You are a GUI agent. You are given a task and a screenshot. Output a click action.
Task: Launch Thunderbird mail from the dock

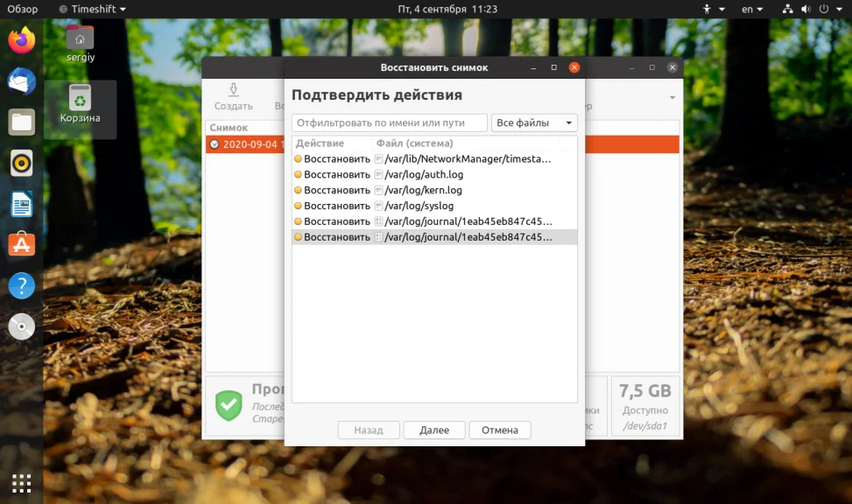click(x=22, y=81)
